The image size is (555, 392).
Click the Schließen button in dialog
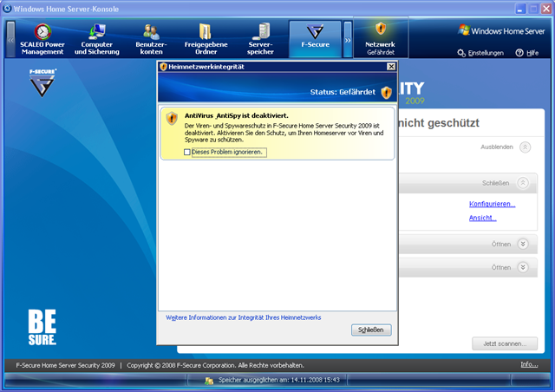click(371, 330)
